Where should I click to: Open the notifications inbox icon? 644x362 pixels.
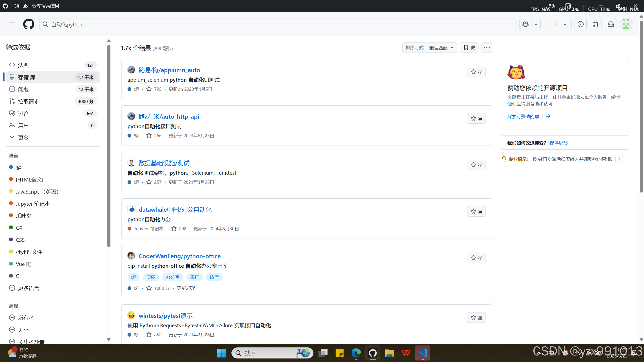point(611,24)
